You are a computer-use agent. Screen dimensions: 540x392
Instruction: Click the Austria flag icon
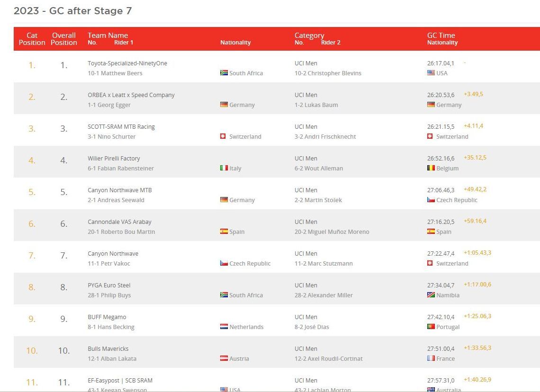[x=224, y=358]
